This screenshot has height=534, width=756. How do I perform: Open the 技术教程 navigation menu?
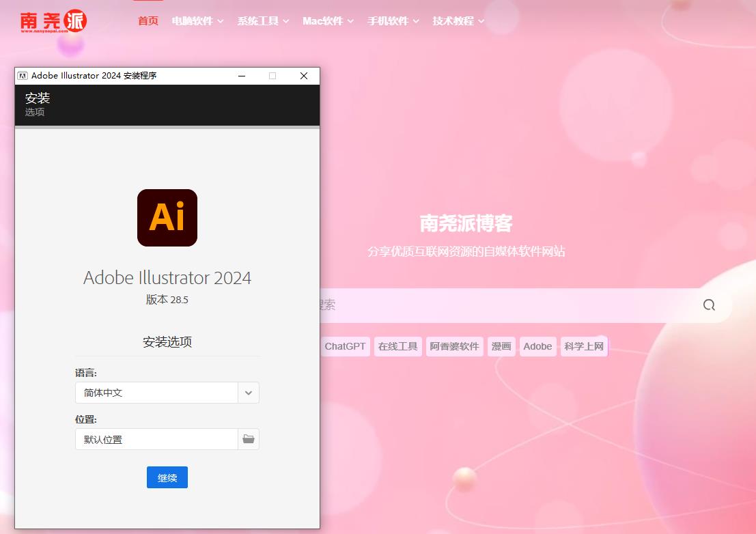[x=458, y=20]
